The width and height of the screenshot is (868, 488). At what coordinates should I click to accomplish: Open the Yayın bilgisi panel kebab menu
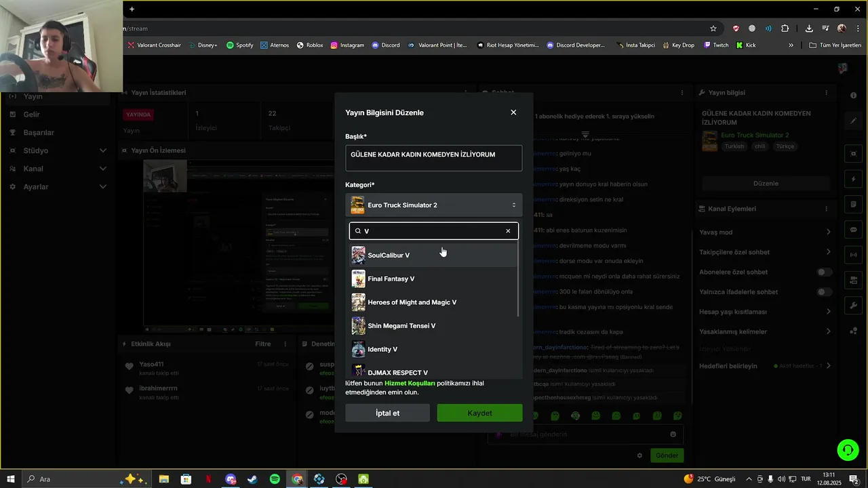point(826,93)
